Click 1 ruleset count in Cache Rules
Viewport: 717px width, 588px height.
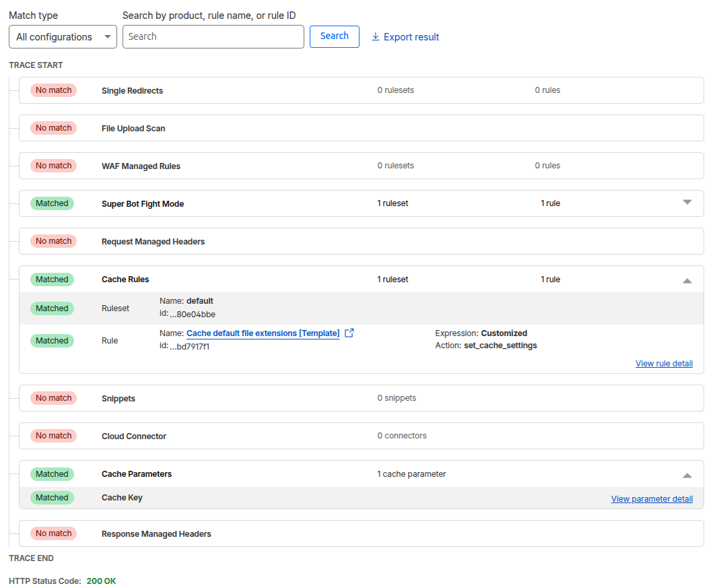392,279
